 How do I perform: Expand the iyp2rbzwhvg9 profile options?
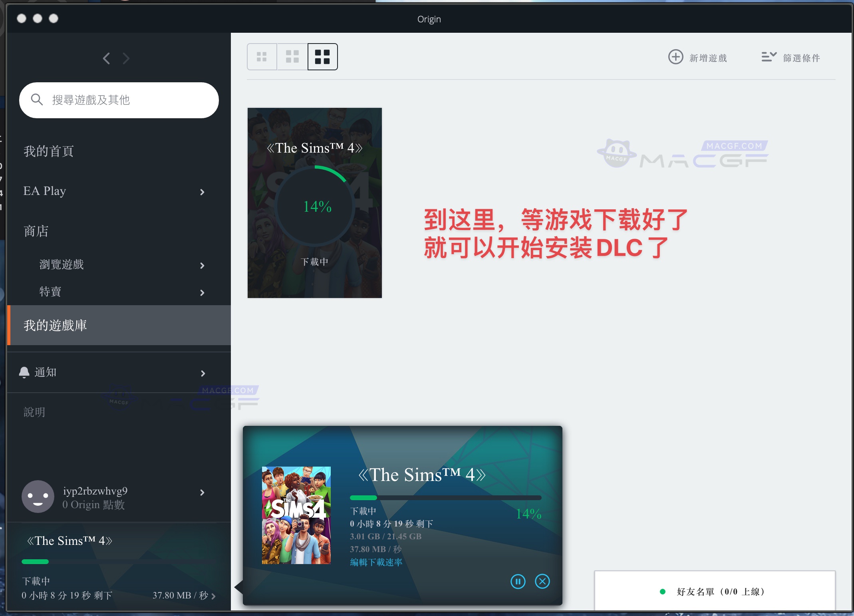pyautogui.click(x=202, y=493)
